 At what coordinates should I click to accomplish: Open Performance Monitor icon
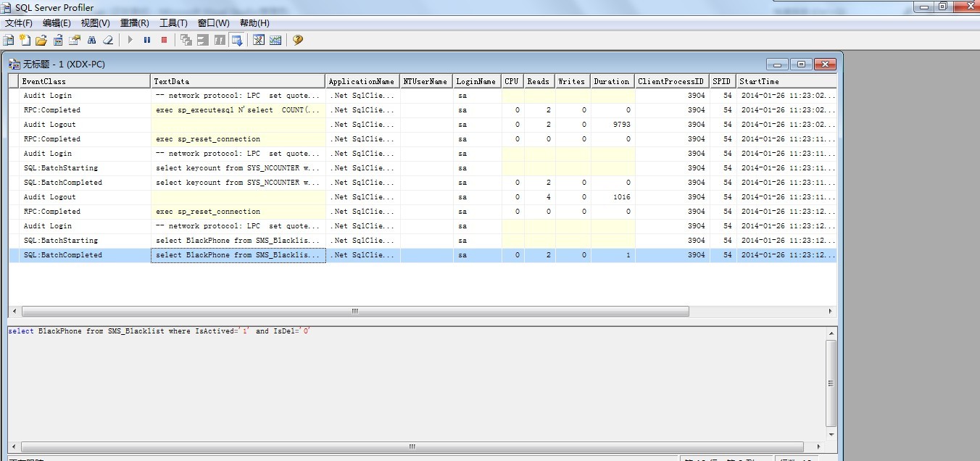pyautogui.click(x=275, y=40)
